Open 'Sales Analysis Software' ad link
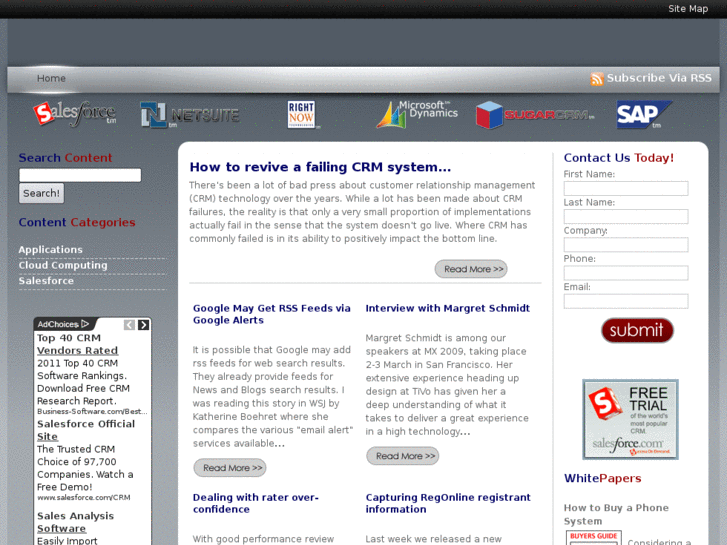This screenshot has height=545, width=727. tap(75, 522)
